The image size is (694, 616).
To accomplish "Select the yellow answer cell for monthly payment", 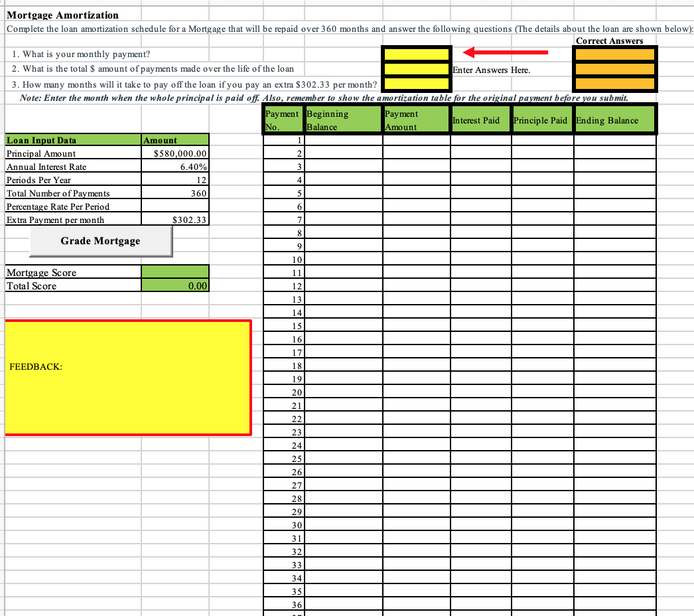I will (415, 53).
